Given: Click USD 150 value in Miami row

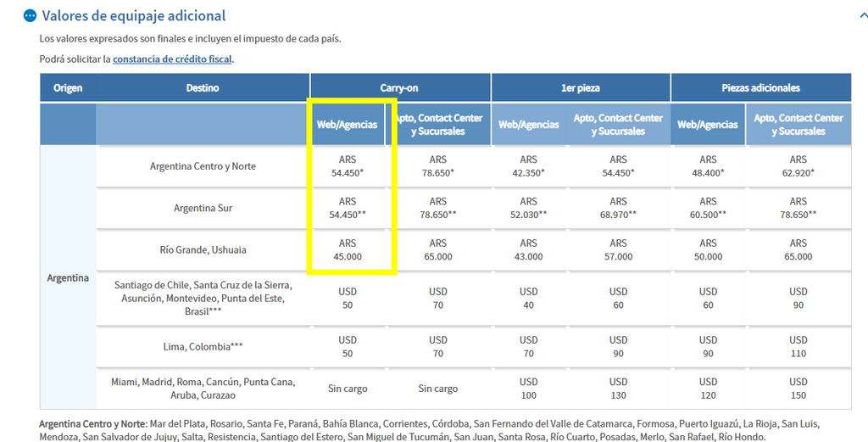Looking at the screenshot, I should click(x=798, y=389).
